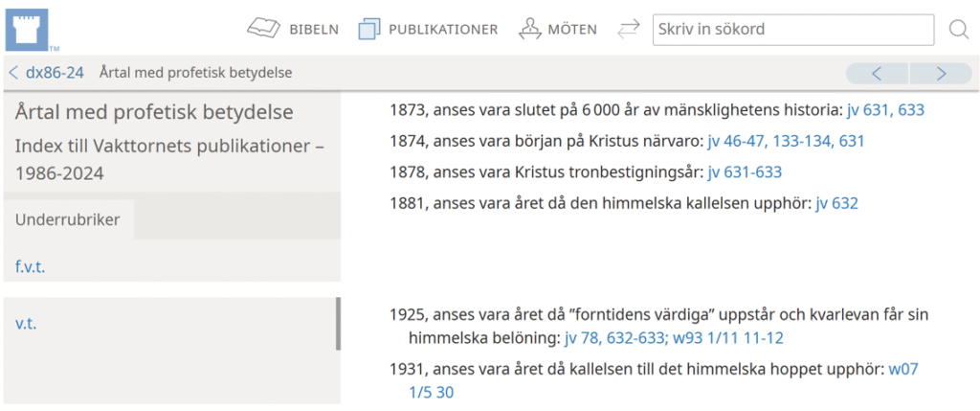
Task: Click in the 'Skriv in sökord' field
Action: tap(792, 30)
